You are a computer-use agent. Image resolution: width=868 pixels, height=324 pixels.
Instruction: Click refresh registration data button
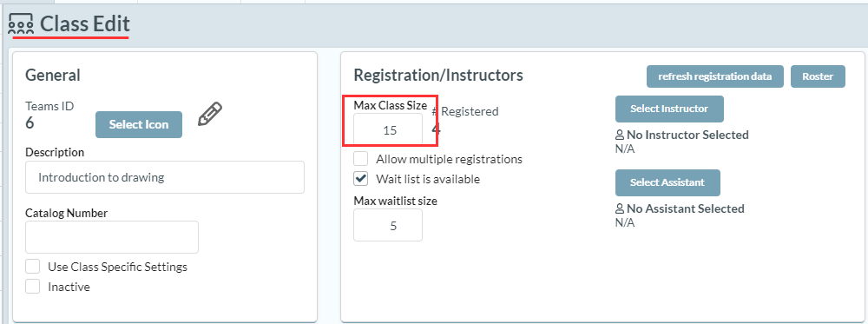point(714,76)
